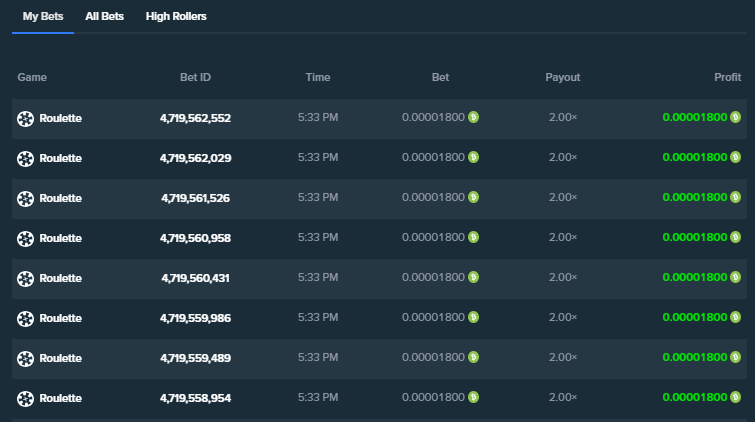
Task: Click profit coin icon in row 4,719,558,954
Action: point(735,397)
